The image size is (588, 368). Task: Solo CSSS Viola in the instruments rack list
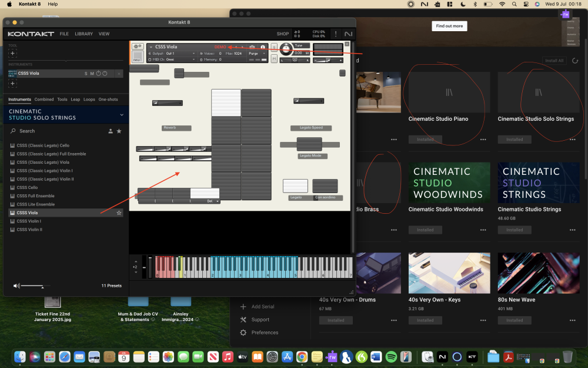coord(86,74)
